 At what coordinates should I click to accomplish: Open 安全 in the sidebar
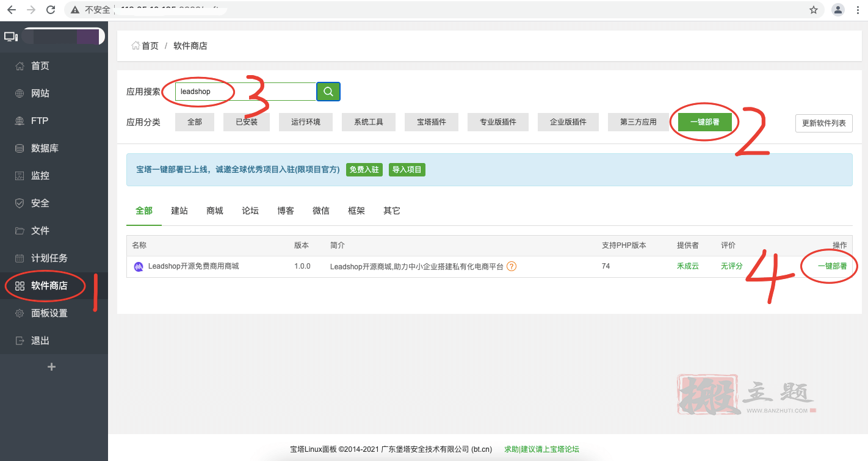54,203
